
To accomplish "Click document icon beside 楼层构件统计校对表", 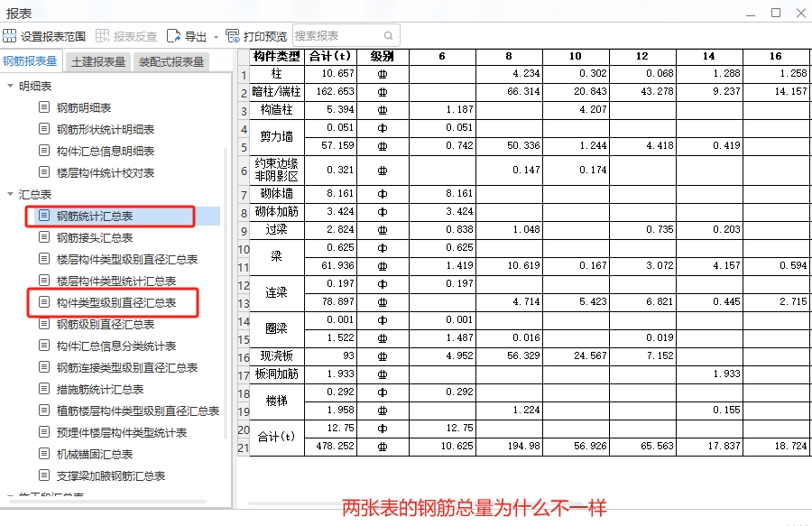I will point(44,172).
